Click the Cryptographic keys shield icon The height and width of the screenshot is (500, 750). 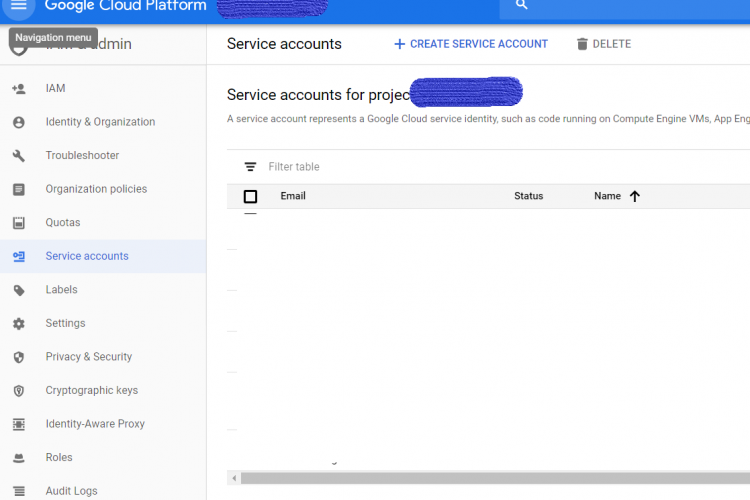tap(19, 391)
